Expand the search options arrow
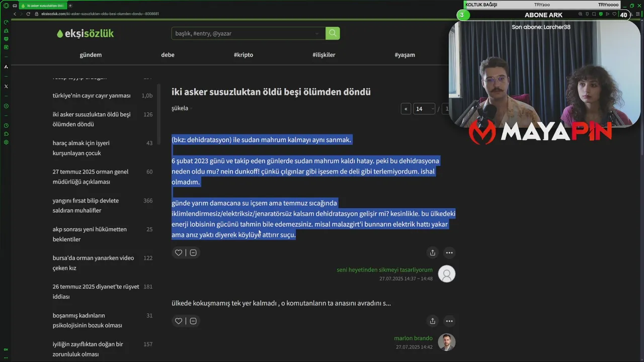 317,34
